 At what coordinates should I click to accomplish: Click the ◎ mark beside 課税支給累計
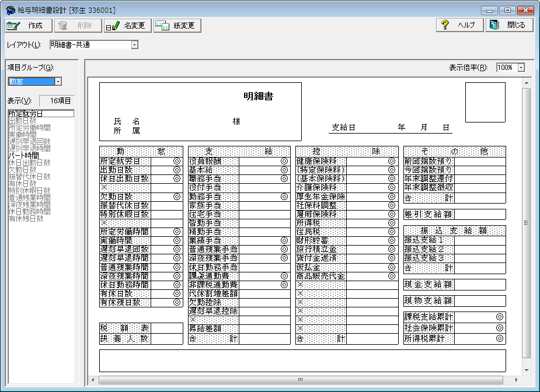point(499,317)
